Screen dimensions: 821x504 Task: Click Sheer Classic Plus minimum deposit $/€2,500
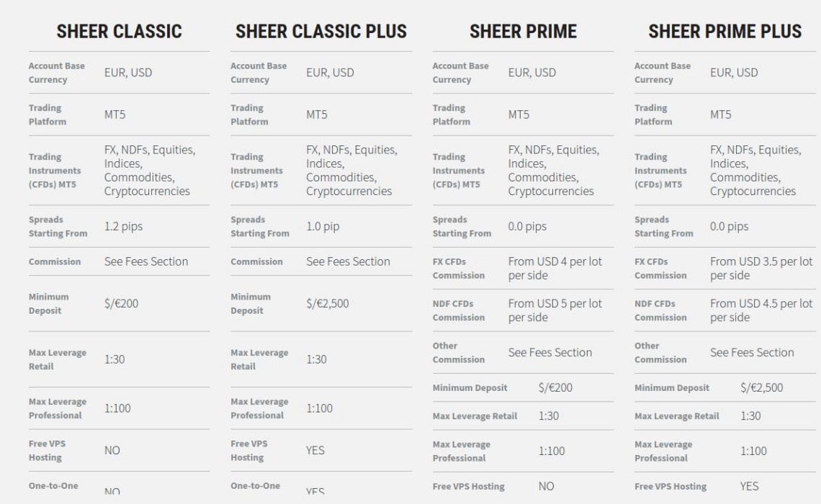coord(328,304)
